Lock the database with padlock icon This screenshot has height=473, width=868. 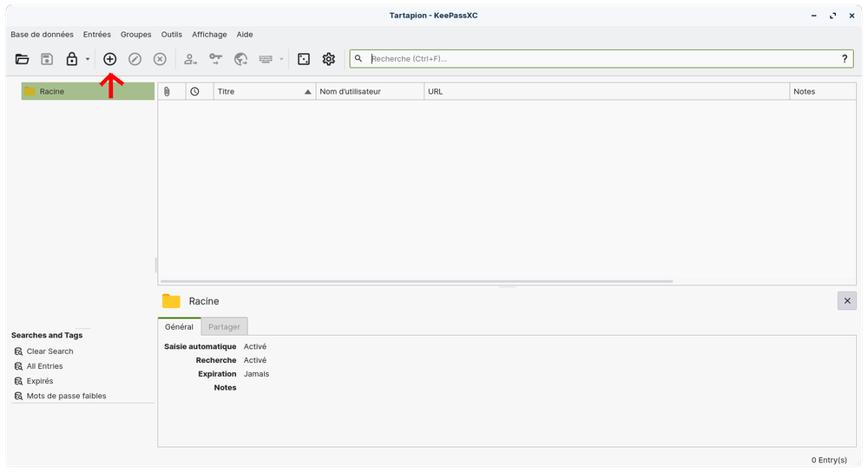tap(72, 59)
